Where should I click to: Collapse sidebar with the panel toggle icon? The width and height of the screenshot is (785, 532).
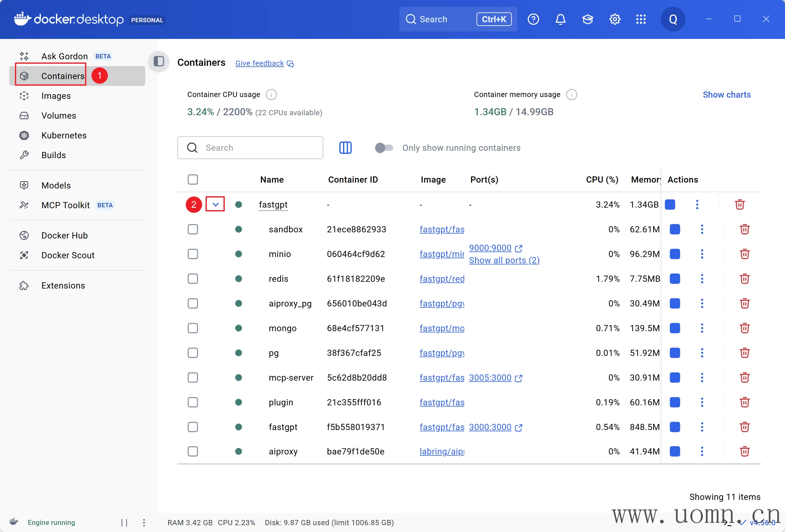click(x=159, y=61)
